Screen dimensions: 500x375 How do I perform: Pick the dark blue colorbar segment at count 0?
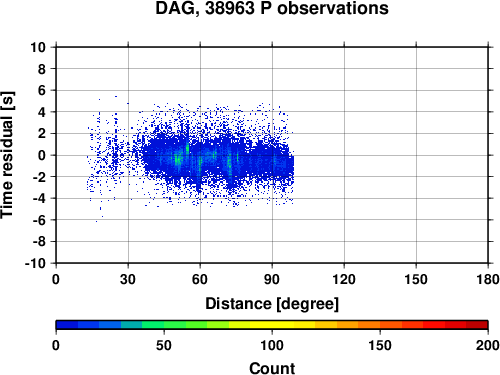pyautogui.click(x=67, y=325)
